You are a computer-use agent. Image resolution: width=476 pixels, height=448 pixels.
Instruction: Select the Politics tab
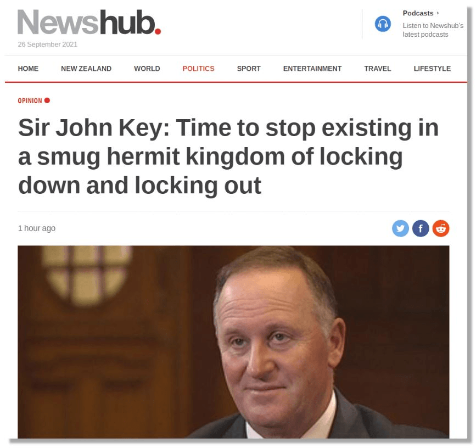(x=199, y=69)
